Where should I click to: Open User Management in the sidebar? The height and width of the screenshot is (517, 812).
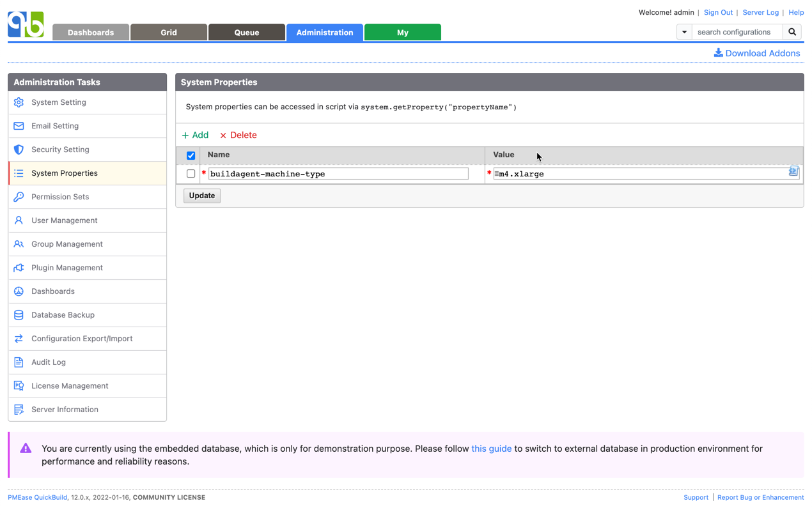tap(88, 220)
